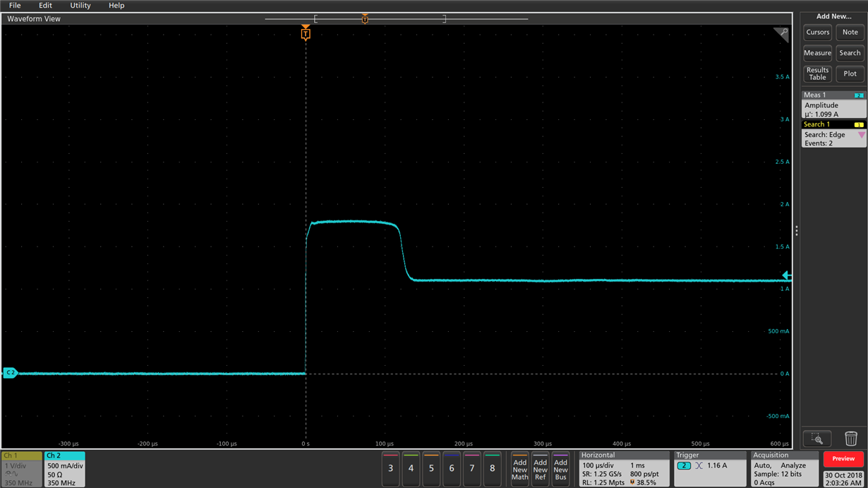Turn on channel 3
Screen dimensions: 868x488
(390, 469)
